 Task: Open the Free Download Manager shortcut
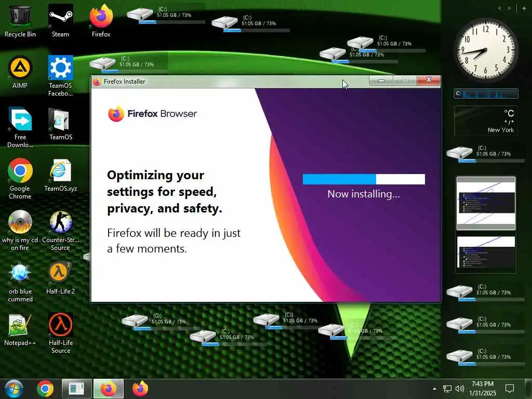[x=20, y=128]
